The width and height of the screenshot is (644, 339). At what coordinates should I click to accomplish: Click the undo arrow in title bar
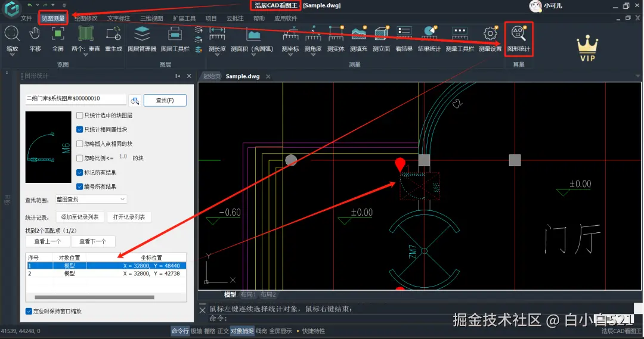coord(30,5)
